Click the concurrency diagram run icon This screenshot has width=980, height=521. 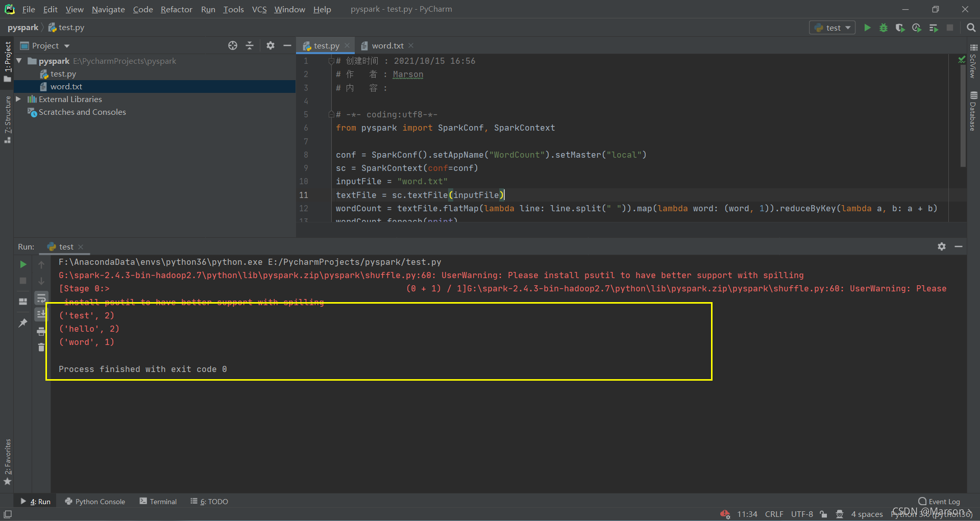point(934,28)
